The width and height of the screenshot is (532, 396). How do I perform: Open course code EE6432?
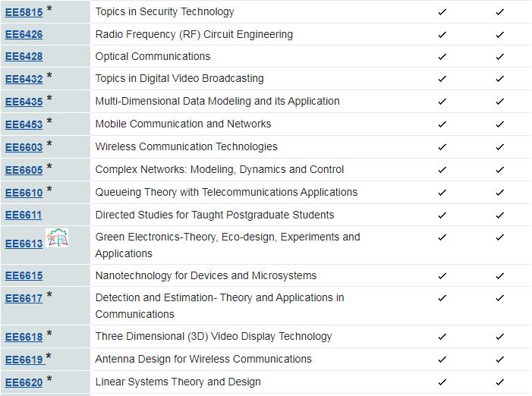pos(24,79)
